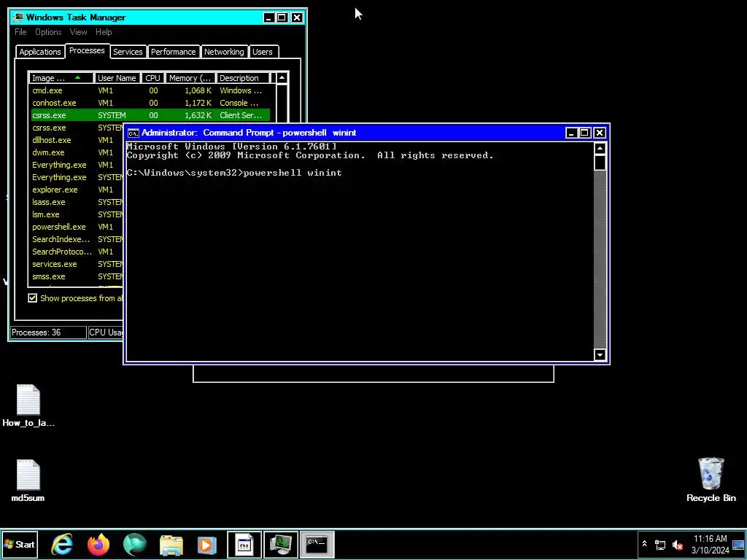This screenshot has height=560, width=747.
Task: Click the Processes: 36 status bar entry
Action: pyautogui.click(x=48, y=332)
